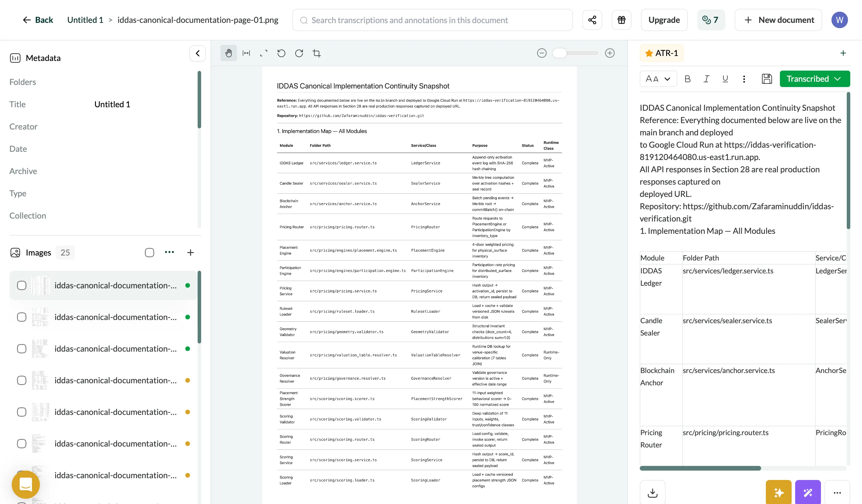862x504 pixels.
Task: Create a New document
Action: [778, 20]
